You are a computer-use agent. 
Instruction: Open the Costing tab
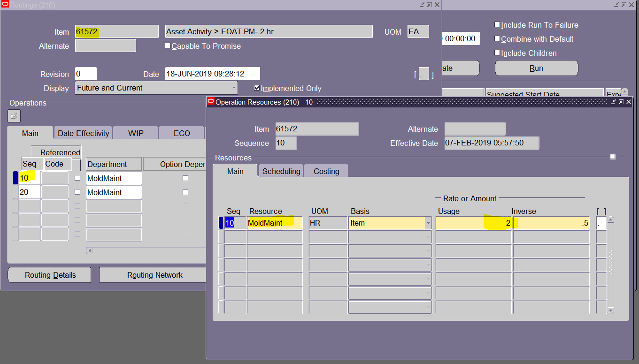point(326,171)
